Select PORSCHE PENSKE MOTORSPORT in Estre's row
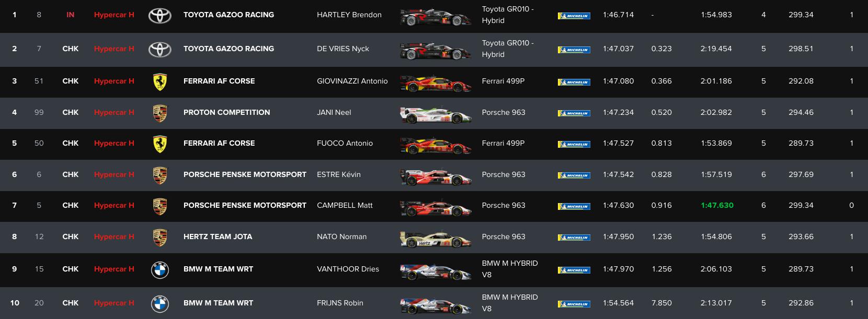 click(245, 174)
